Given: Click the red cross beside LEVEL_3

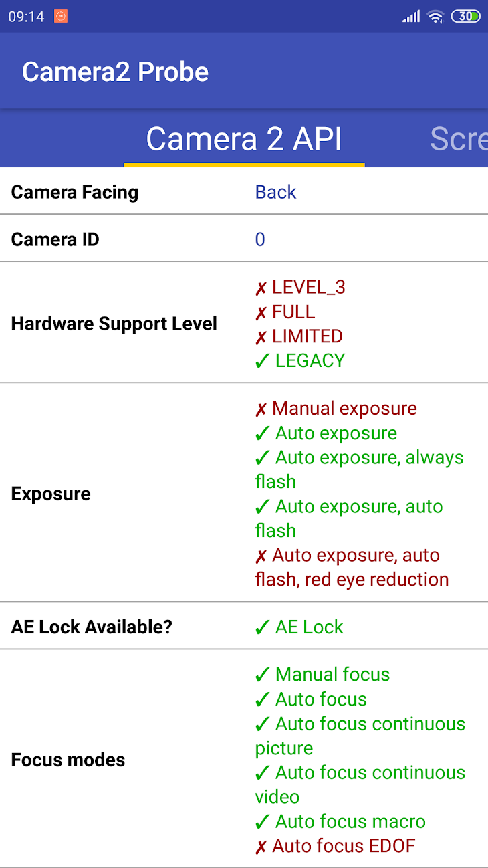Looking at the screenshot, I should coord(261,288).
